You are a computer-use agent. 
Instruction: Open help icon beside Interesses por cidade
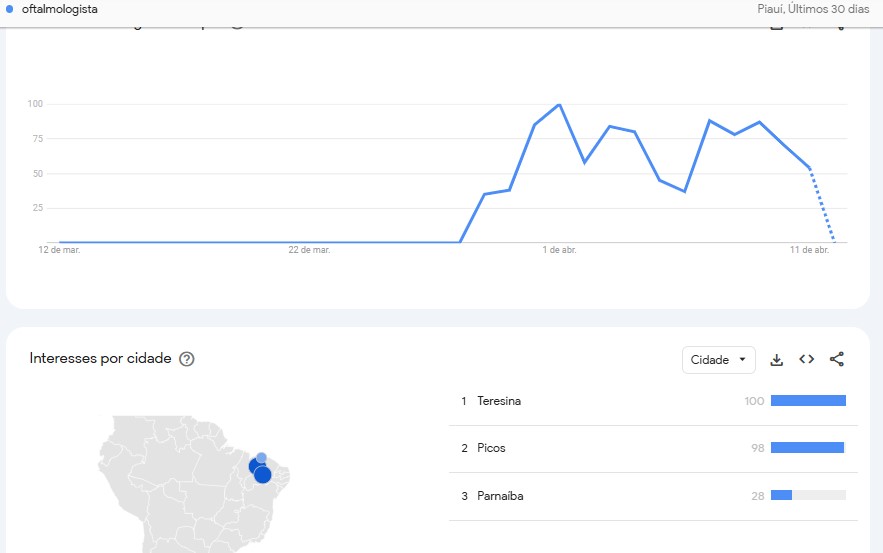point(186,359)
